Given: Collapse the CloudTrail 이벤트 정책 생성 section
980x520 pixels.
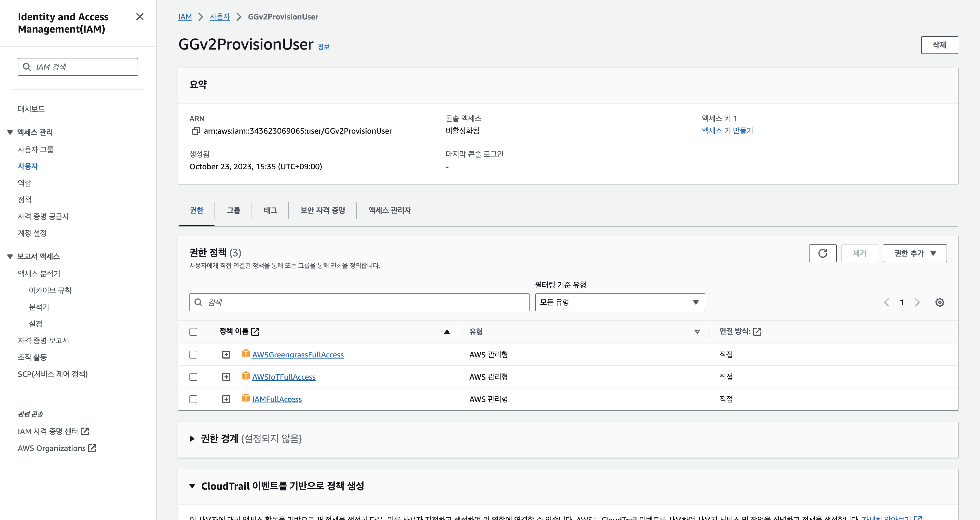Looking at the screenshot, I should click(x=192, y=486).
